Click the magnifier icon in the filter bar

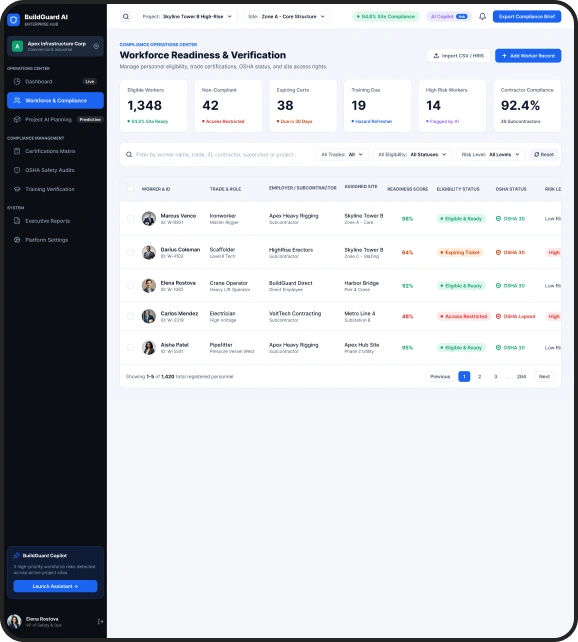(x=129, y=154)
